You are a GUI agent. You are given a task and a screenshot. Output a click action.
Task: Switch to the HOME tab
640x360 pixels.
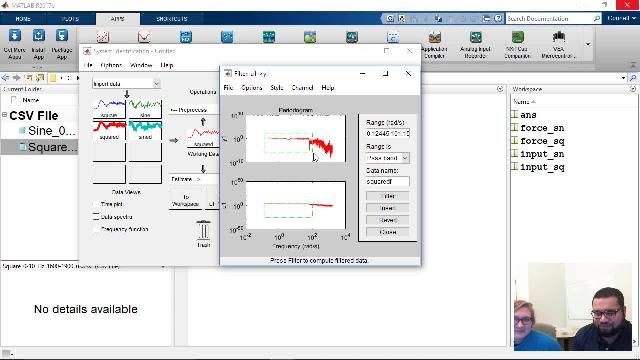[x=23, y=19]
